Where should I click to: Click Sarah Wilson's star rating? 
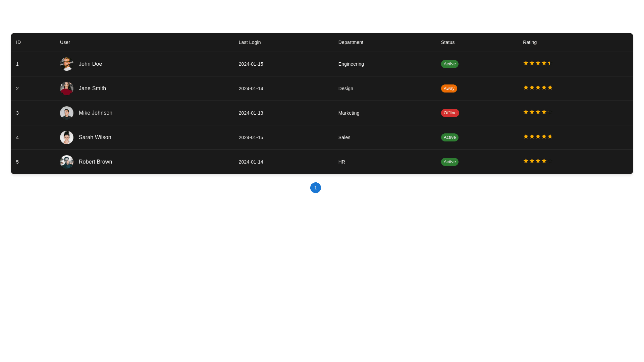(538, 136)
